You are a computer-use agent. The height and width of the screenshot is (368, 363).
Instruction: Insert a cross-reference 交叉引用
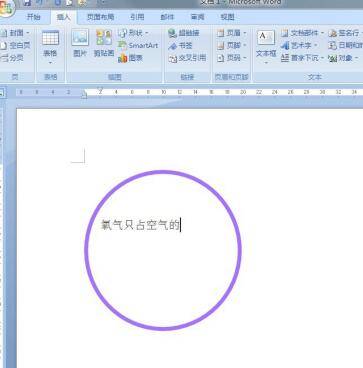point(187,58)
